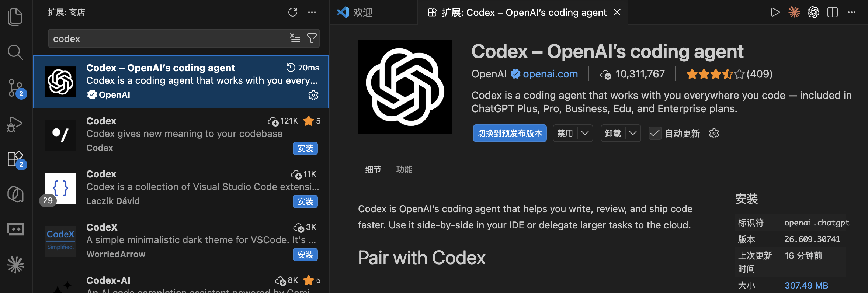Install the Codex extension with 121K downloads
Image resolution: width=868 pixels, height=293 pixels.
[305, 148]
